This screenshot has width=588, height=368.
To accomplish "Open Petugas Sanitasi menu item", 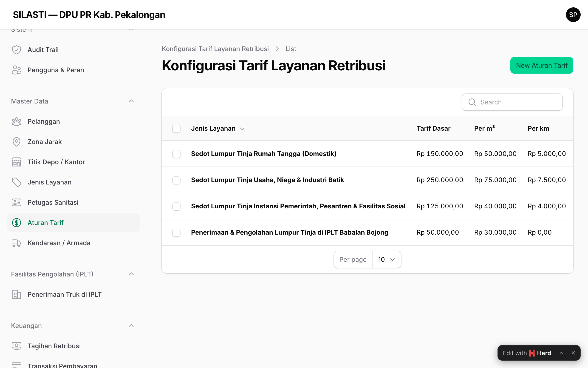I will pyautogui.click(x=73, y=202).
